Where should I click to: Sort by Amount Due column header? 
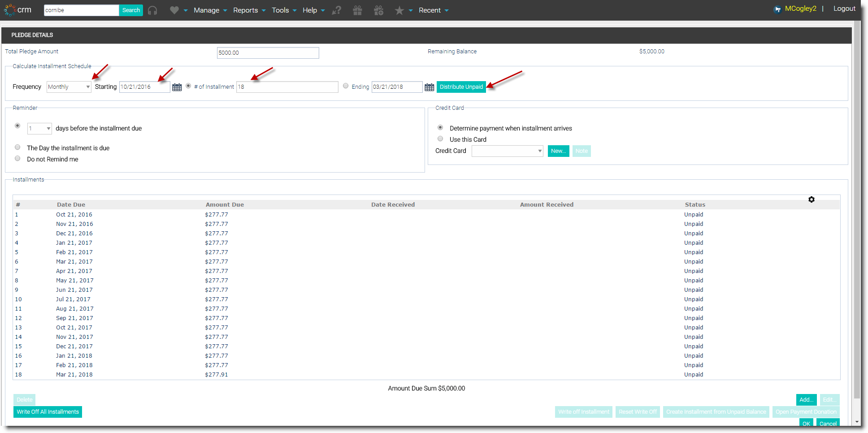(x=225, y=205)
